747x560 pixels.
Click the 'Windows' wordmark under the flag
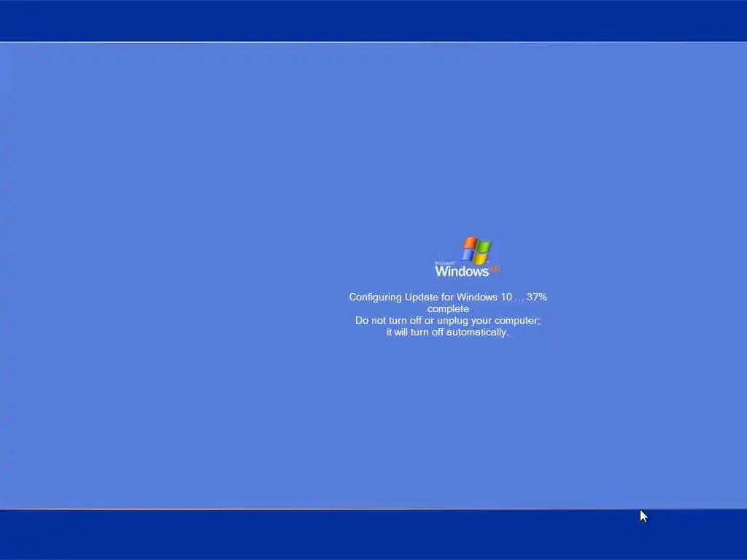pos(462,271)
